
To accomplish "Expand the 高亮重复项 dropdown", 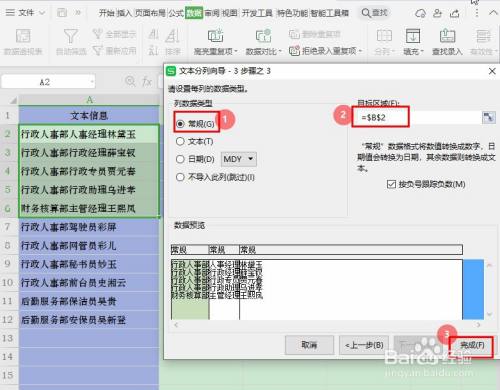I will (x=236, y=51).
